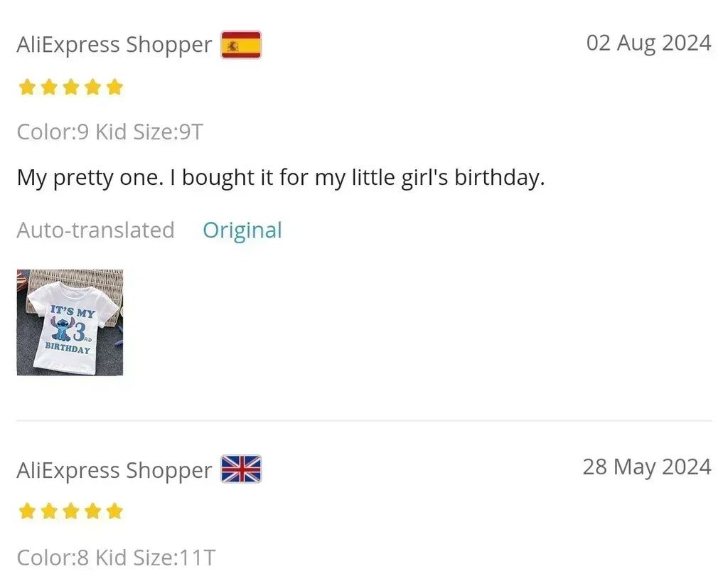Click the Color:8 Kid Size:11T variant text

pyautogui.click(x=116, y=557)
